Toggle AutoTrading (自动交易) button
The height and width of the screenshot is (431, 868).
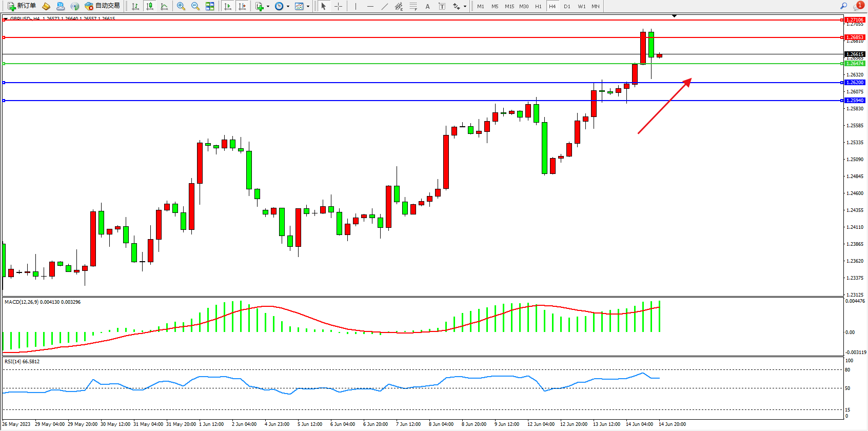click(102, 6)
